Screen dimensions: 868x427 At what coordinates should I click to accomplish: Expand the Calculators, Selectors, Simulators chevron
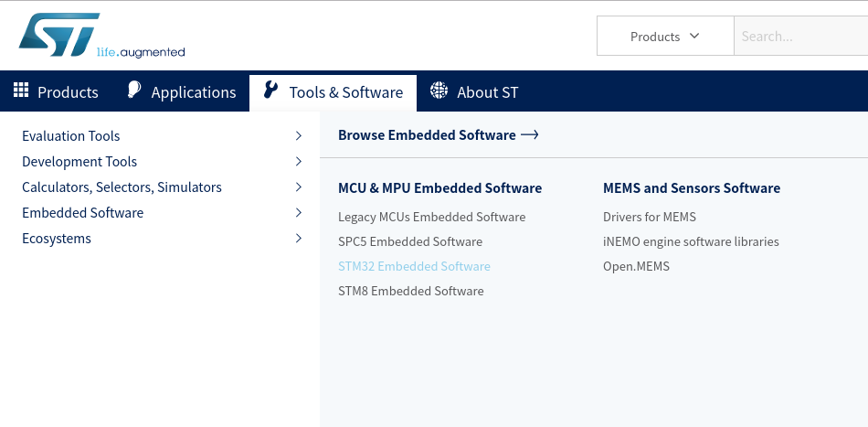click(299, 187)
